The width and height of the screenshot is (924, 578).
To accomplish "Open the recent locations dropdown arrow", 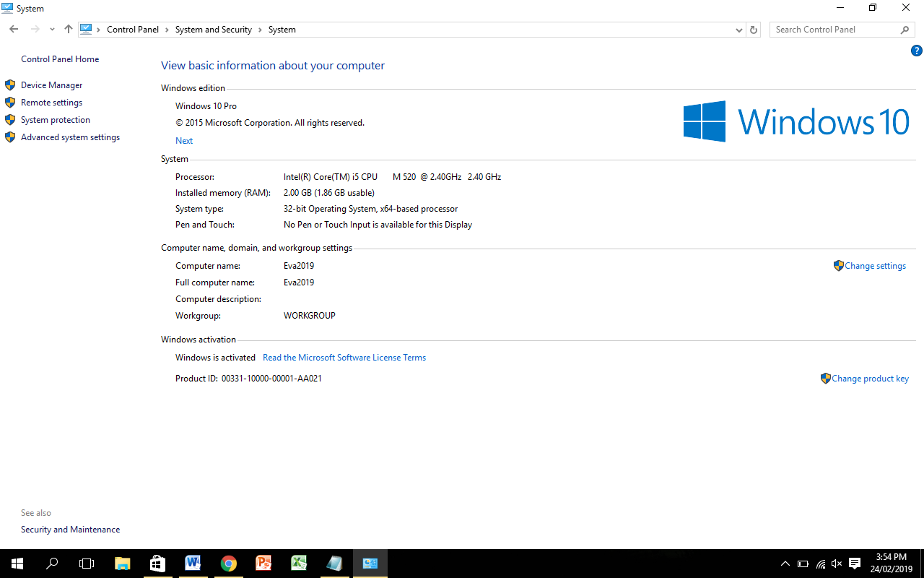I will click(x=52, y=30).
